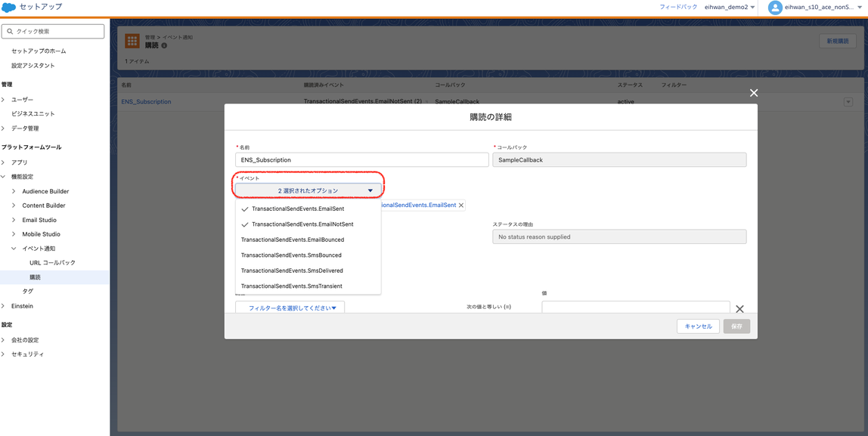Select TransactionalSendEvents.SmsDelivered option
The height and width of the screenshot is (436, 868).
pyautogui.click(x=308, y=271)
